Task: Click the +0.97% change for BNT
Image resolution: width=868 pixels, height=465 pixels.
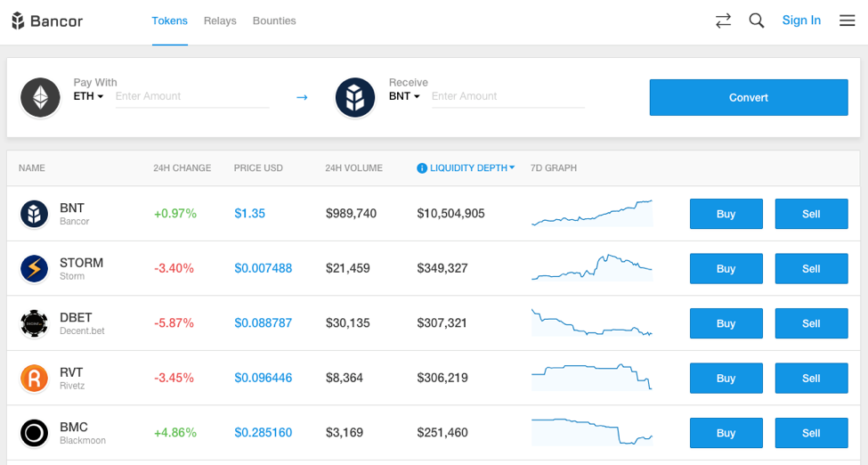Action: click(174, 214)
